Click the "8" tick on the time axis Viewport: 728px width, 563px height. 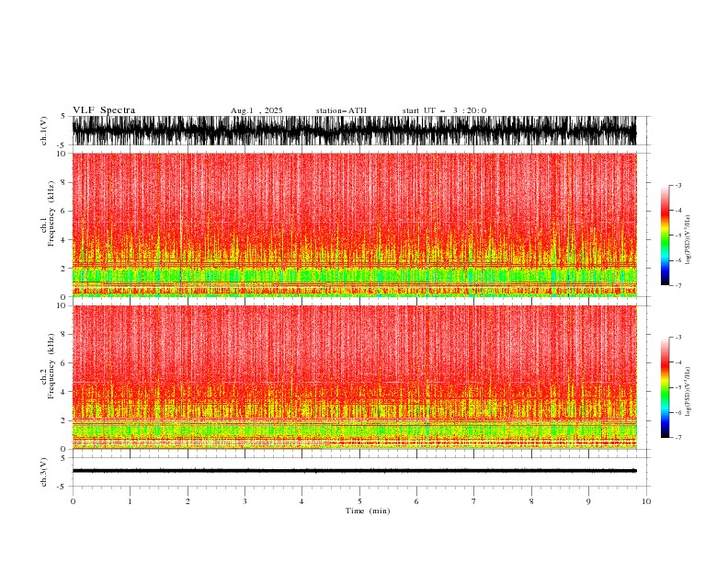pyautogui.click(x=531, y=501)
